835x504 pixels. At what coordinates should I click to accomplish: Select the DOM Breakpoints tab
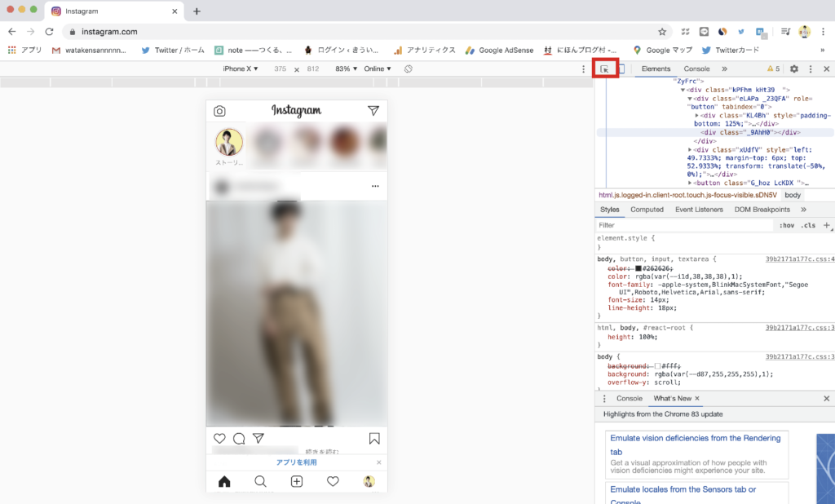(762, 210)
